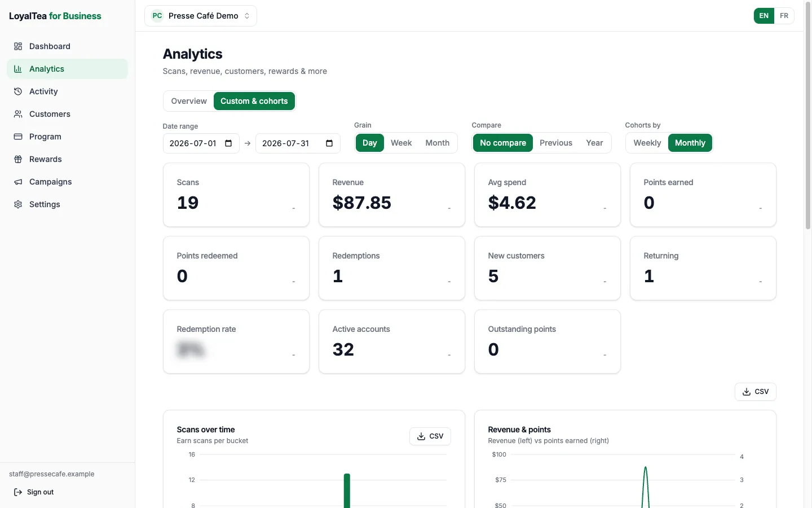The height and width of the screenshot is (508, 812).
Task: Open Settings in the sidebar
Action: 68,204
